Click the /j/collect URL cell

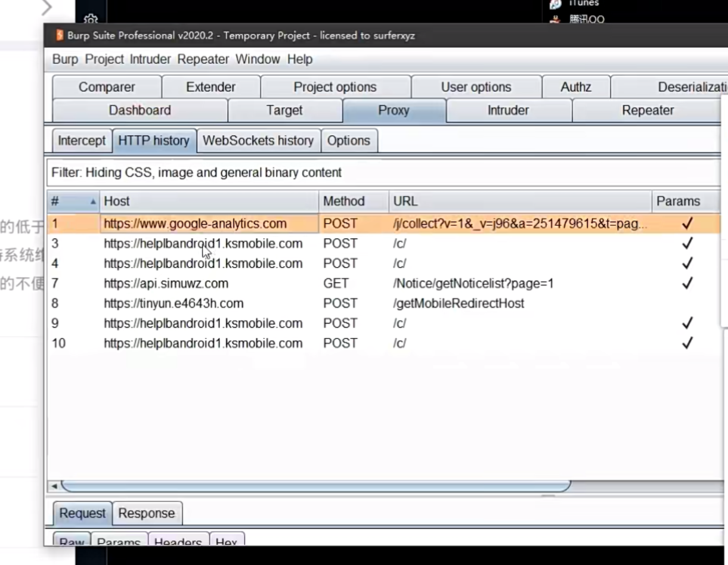[x=519, y=224]
